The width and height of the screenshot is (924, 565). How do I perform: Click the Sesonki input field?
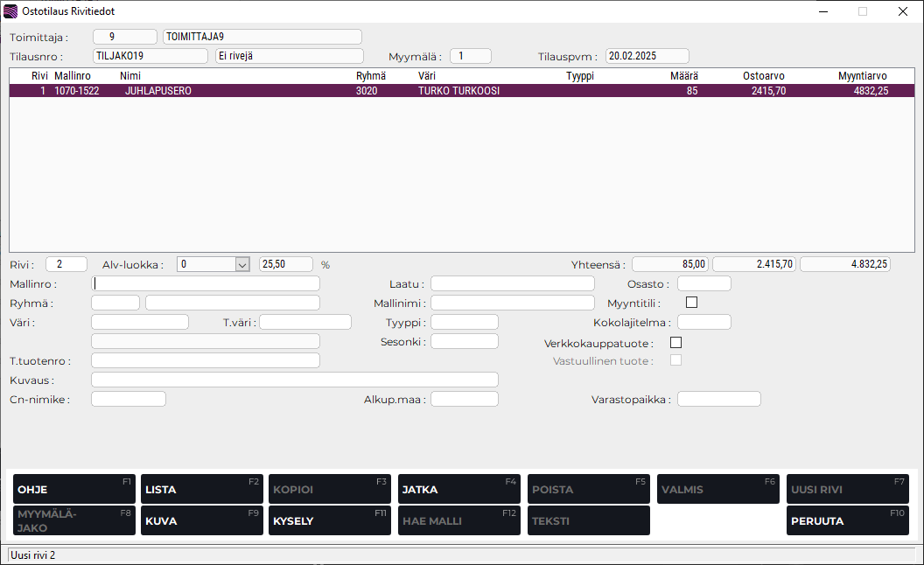464,341
